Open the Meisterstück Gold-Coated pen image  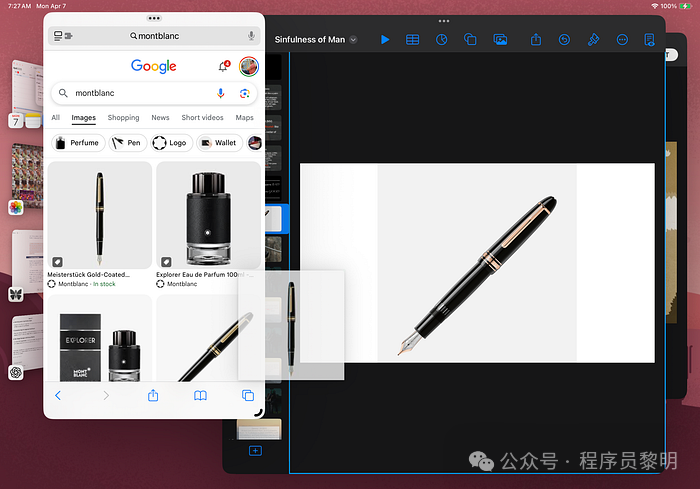click(100, 215)
